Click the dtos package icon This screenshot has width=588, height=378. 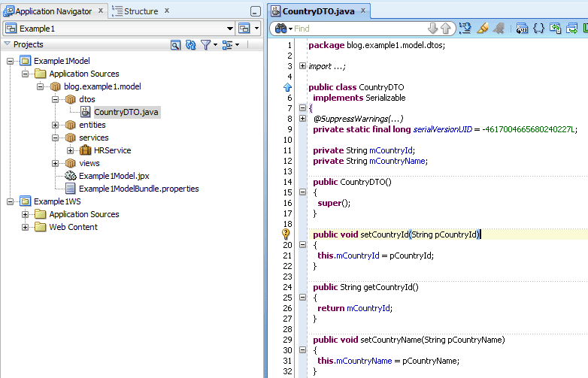click(x=71, y=99)
